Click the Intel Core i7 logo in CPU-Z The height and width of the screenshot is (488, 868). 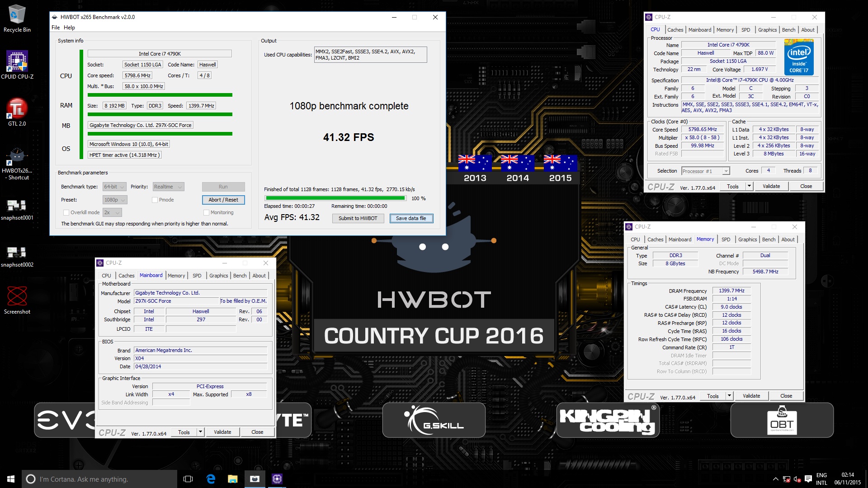(x=799, y=57)
